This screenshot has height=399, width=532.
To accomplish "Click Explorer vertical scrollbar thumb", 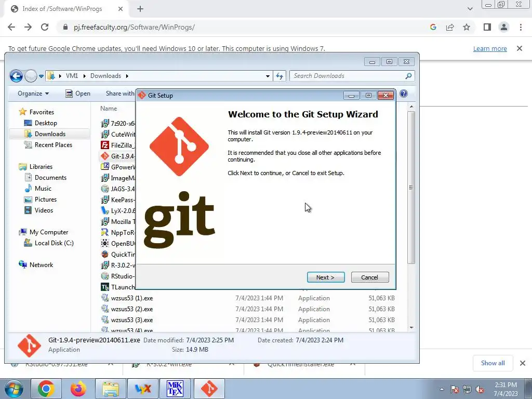I will (x=411, y=187).
